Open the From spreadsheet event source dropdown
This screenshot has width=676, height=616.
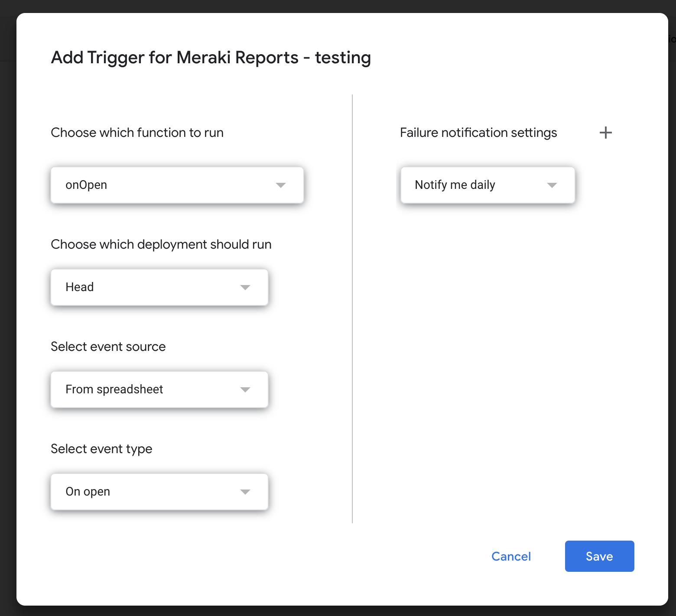coord(159,389)
